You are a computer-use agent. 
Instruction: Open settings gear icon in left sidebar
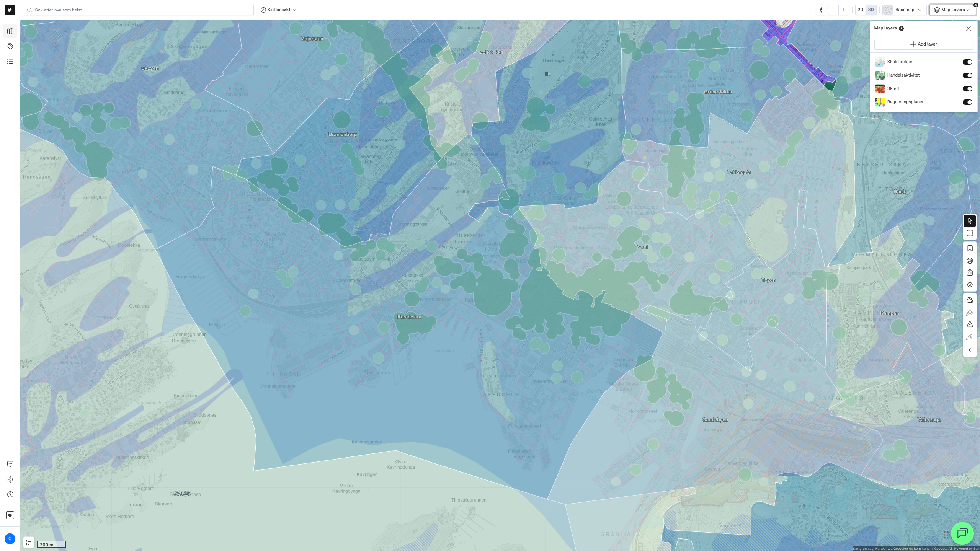pyautogui.click(x=10, y=479)
